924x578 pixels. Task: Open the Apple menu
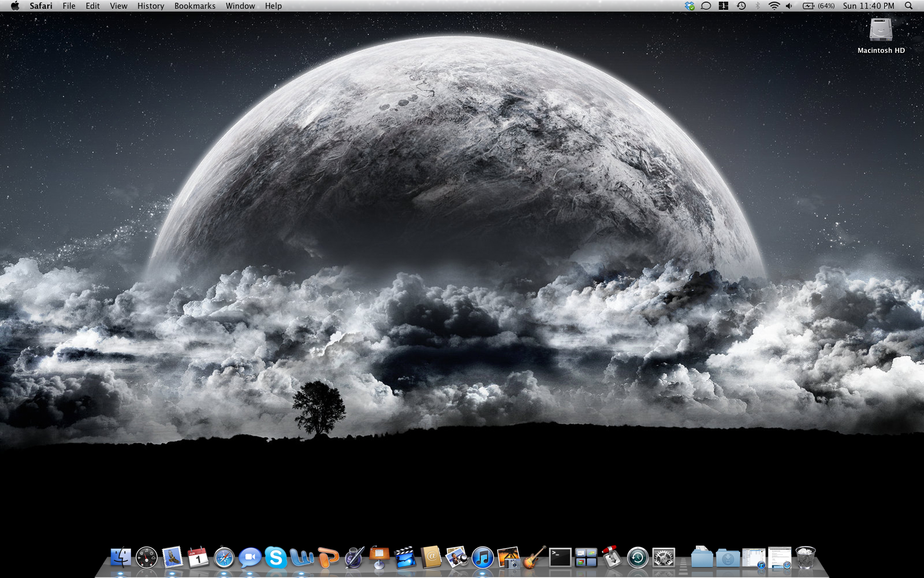tap(15, 6)
